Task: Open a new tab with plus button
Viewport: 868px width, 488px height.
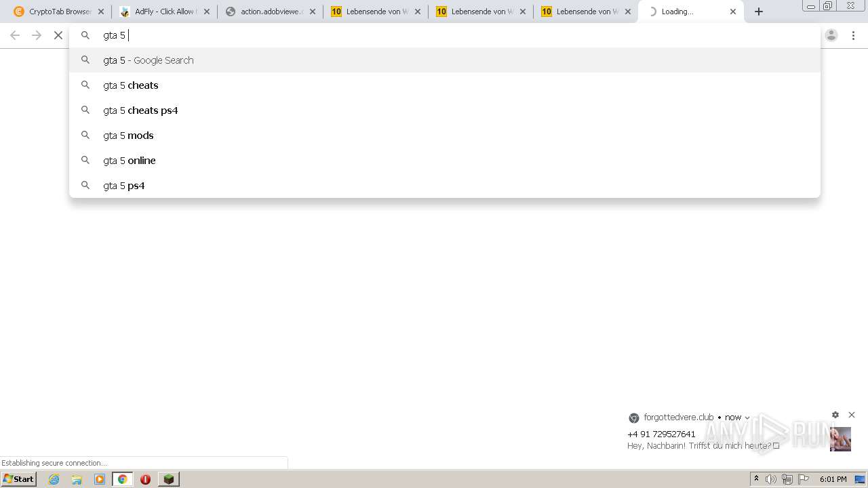Action: click(x=759, y=12)
